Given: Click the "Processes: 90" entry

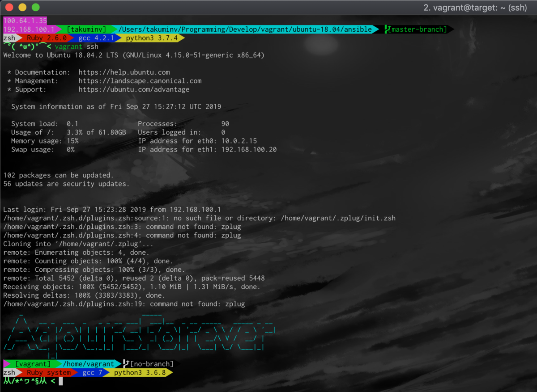Looking at the screenshot, I should (183, 124).
